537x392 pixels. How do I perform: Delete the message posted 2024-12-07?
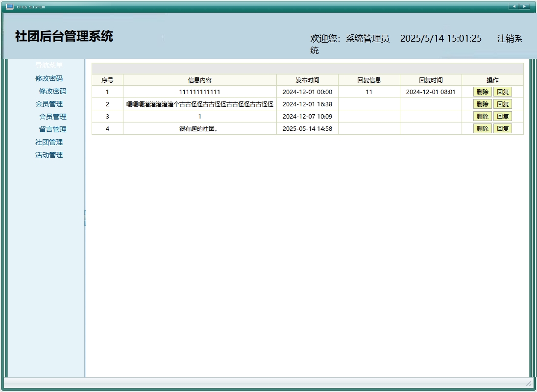[x=483, y=116]
